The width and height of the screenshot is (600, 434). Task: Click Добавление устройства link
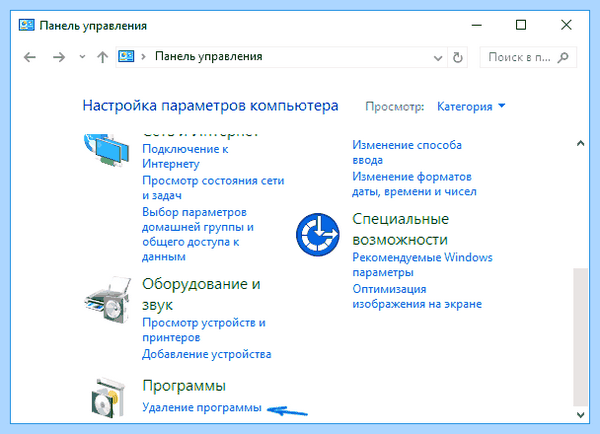(207, 354)
